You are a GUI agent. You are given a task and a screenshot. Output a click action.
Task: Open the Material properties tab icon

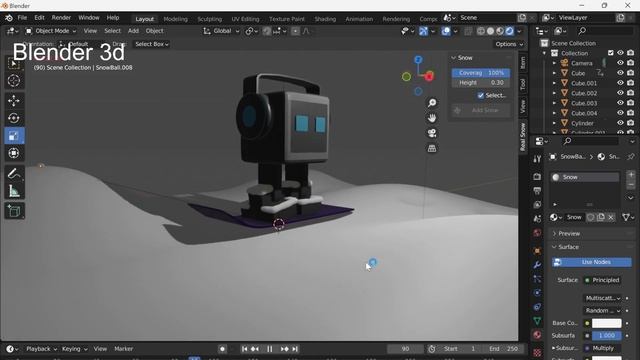[537, 335]
